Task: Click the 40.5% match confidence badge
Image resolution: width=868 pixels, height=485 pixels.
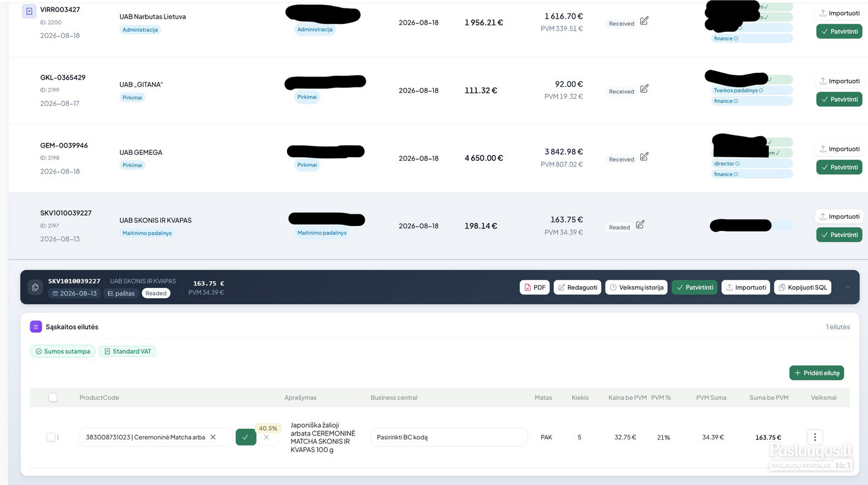Action: pos(268,428)
